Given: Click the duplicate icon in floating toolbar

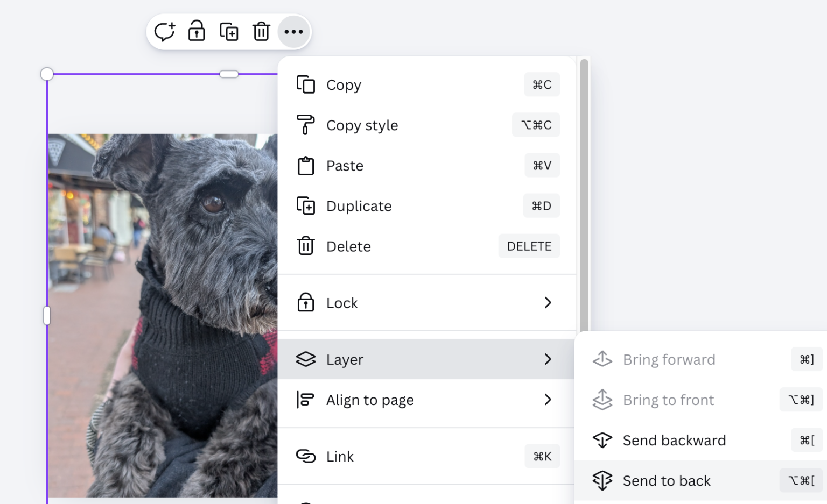Looking at the screenshot, I should point(229,32).
